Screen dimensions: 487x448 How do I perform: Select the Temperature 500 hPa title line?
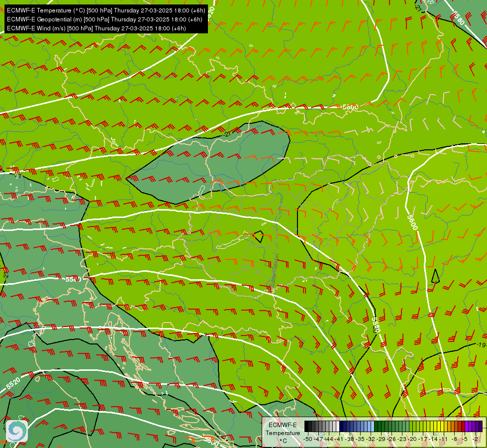(106, 10)
